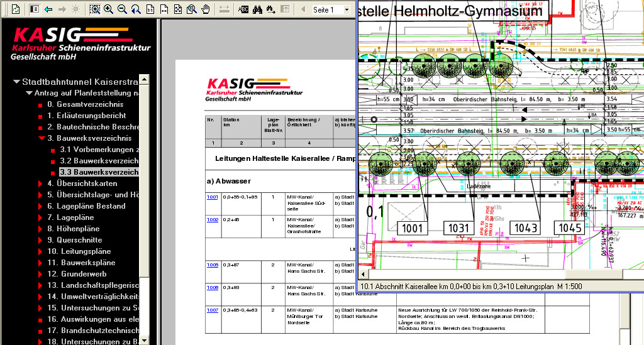Click the greyed previous page arrow
The height and width of the screenshot is (345, 644).
303,9
